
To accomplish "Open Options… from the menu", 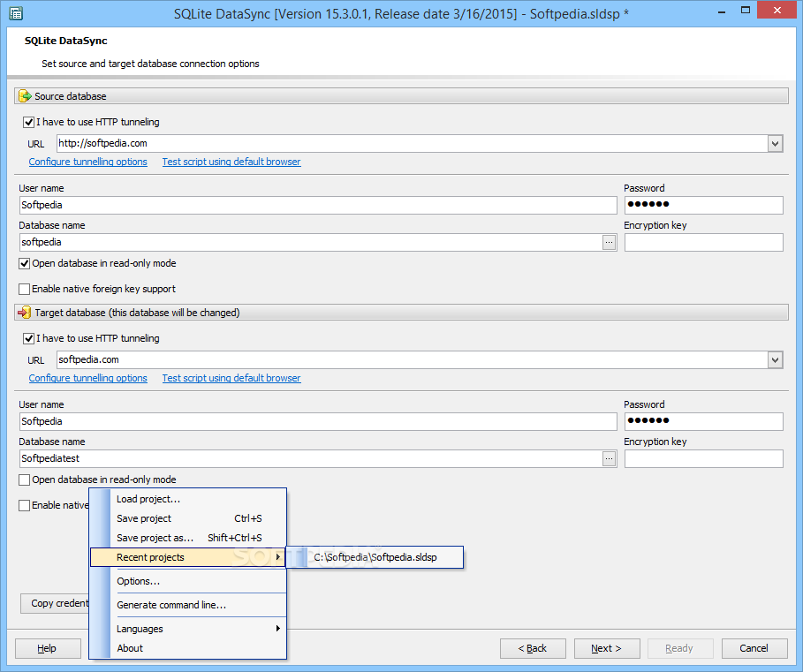I will point(188,581).
